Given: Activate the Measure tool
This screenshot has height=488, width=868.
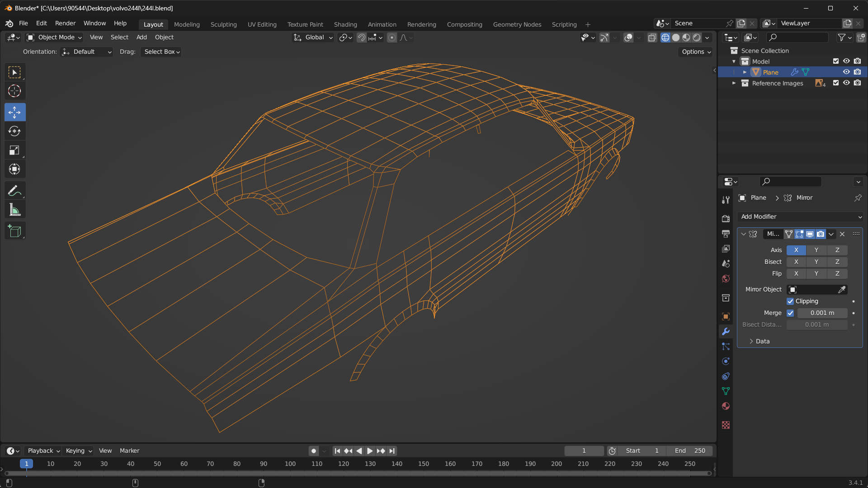Looking at the screenshot, I should (14, 210).
